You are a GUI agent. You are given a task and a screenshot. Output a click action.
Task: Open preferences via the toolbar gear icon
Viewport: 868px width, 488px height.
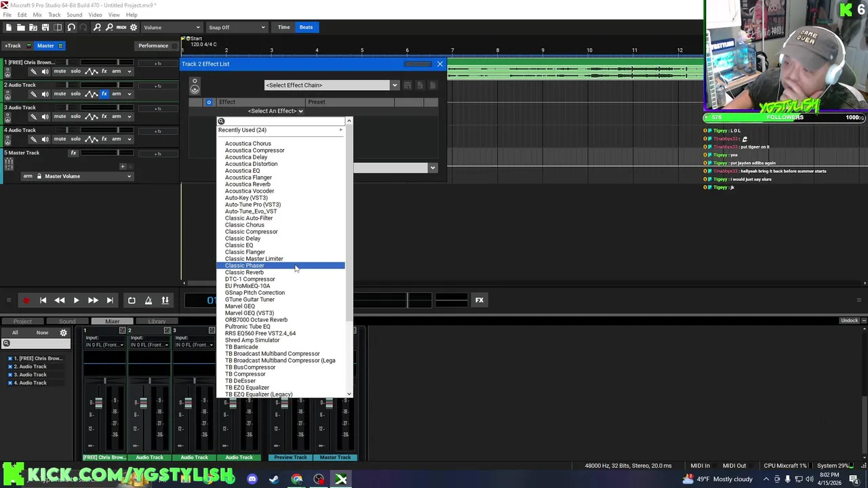tap(134, 27)
